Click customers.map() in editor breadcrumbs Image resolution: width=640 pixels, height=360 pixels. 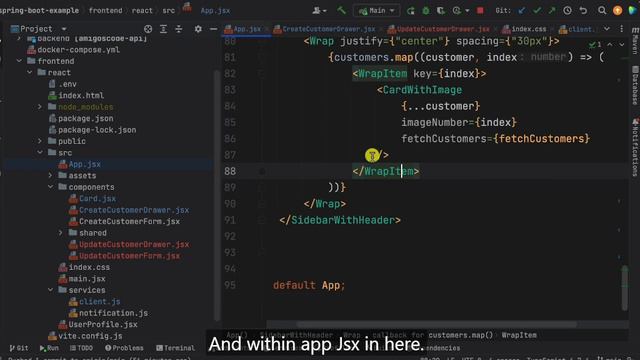tap(461, 335)
